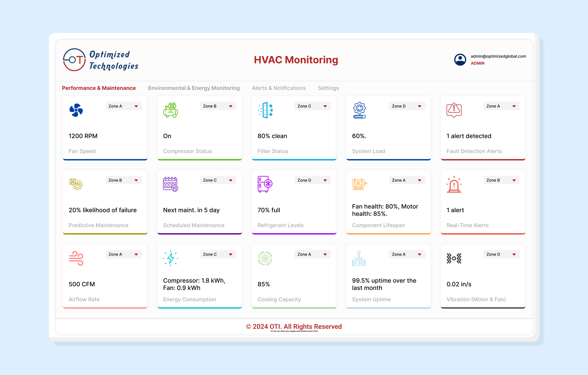Click the Filter Status air filter icon
The image size is (588, 375).
pyautogui.click(x=265, y=110)
